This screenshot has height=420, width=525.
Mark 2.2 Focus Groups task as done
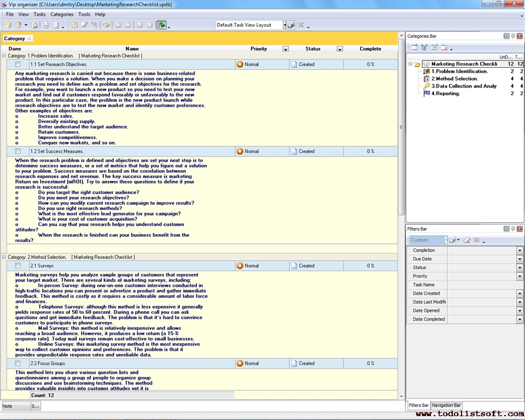[17, 363]
